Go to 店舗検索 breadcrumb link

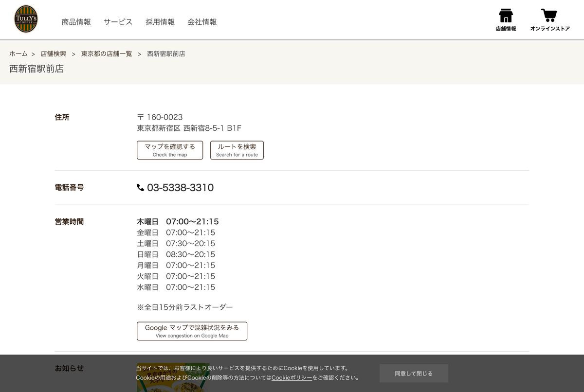[54, 54]
